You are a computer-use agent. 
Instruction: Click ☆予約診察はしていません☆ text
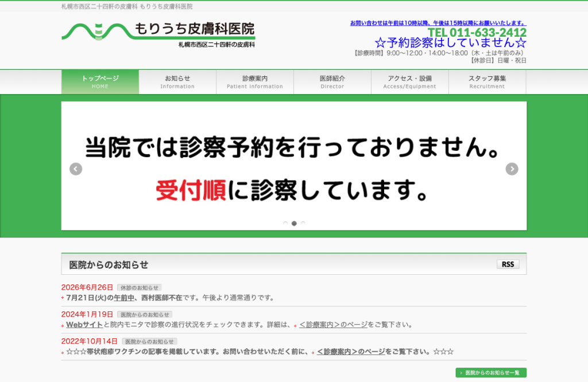point(450,42)
